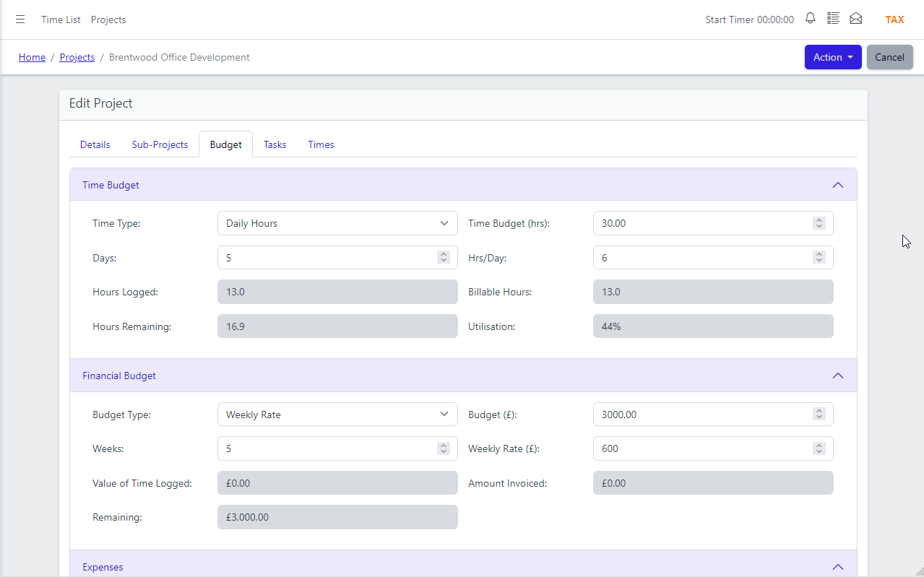Image resolution: width=924 pixels, height=577 pixels.
Task: Select the Budget tab
Action: click(x=225, y=144)
